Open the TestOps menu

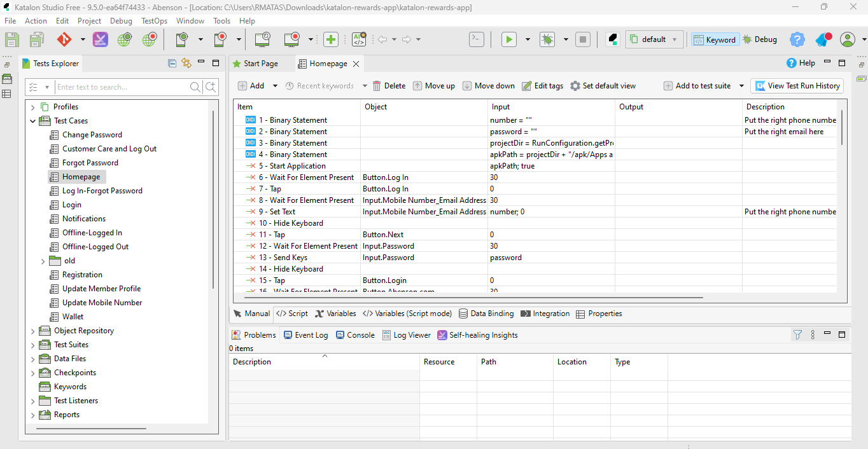coord(154,21)
